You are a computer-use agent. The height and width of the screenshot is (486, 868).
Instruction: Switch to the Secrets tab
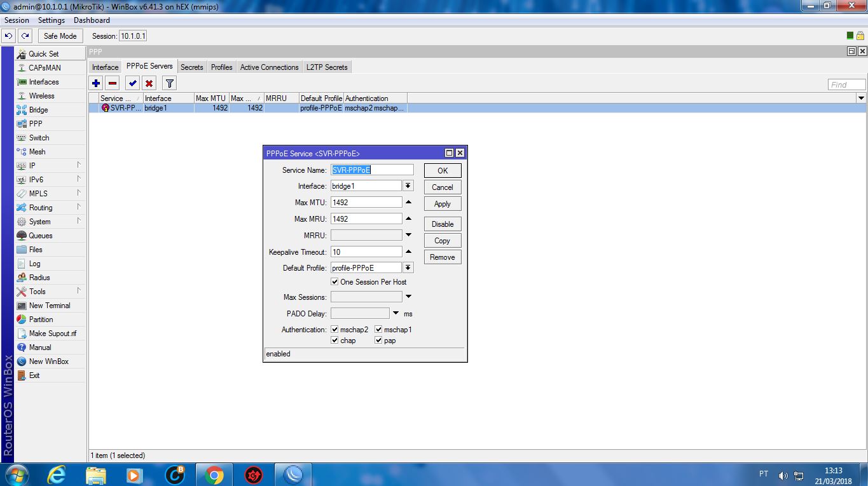click(191, 67)
